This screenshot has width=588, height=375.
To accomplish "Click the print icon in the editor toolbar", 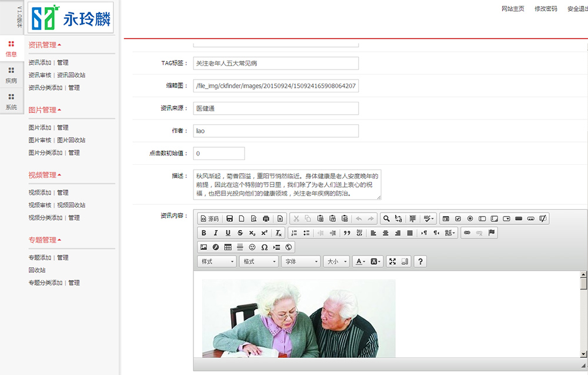I will click(x=266, y=218).
